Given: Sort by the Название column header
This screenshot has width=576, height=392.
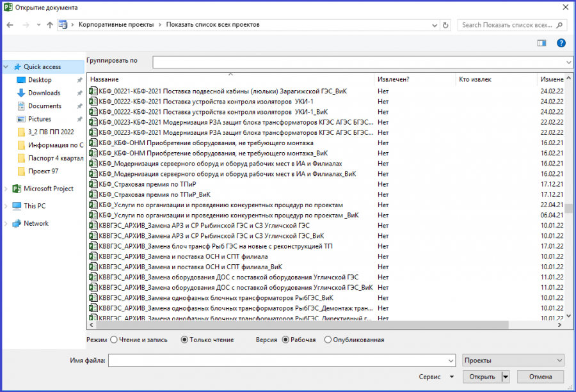Looking at the screenshot, I should [x=230, y=79].
